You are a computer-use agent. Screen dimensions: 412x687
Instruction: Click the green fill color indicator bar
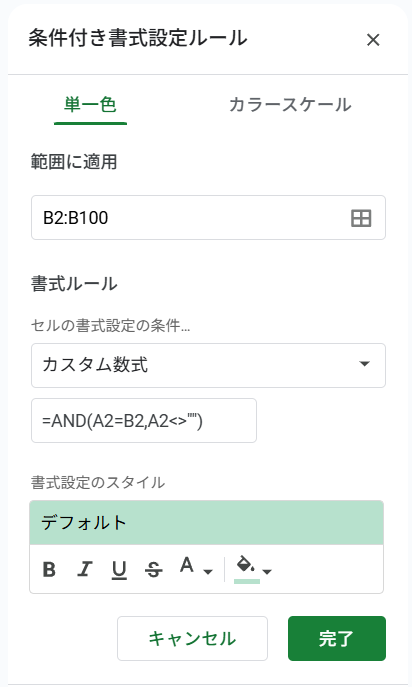pyautogui.click(x=247, y=581)
